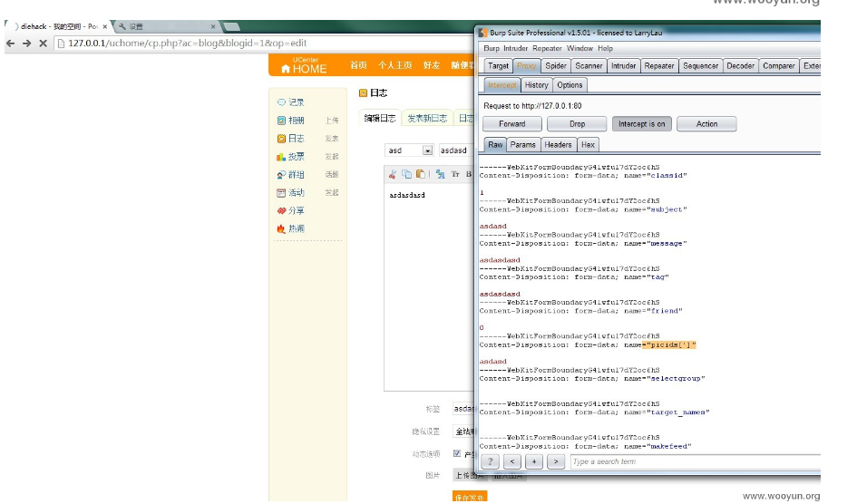Click the 上传图片 button
857x504 pixels.
click(x=470, y=476)
